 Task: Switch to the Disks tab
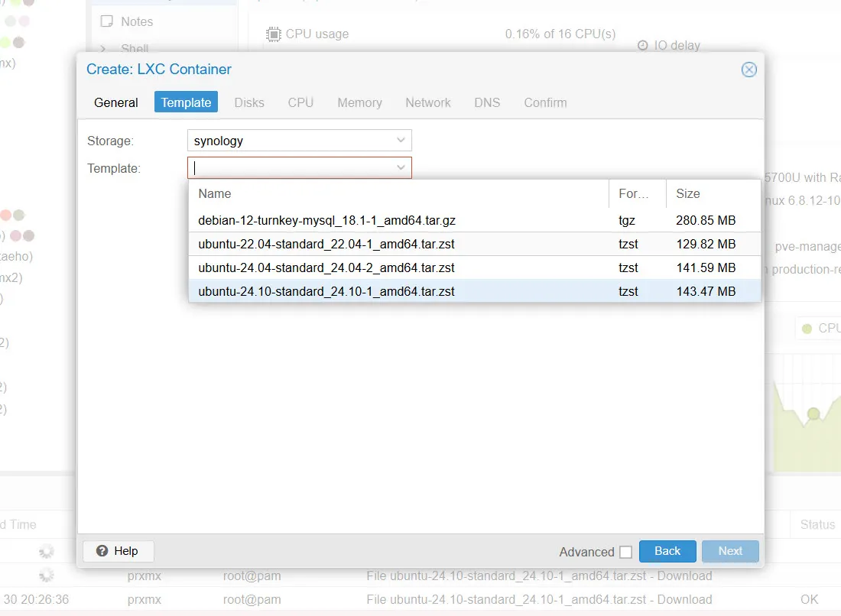249,102
